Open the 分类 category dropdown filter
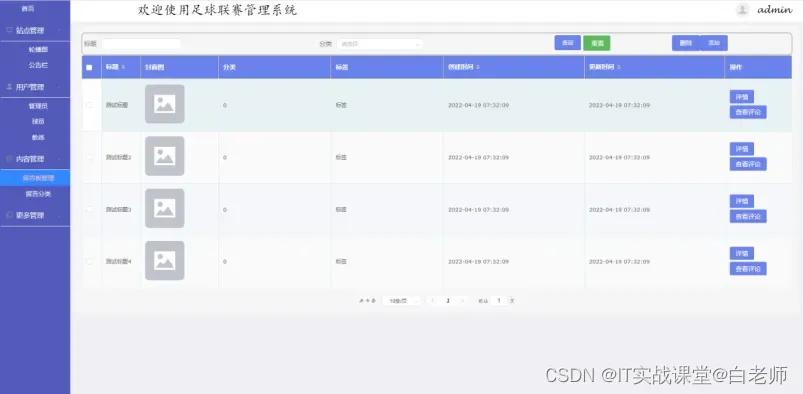803x394 pixels. click(379, 44)
